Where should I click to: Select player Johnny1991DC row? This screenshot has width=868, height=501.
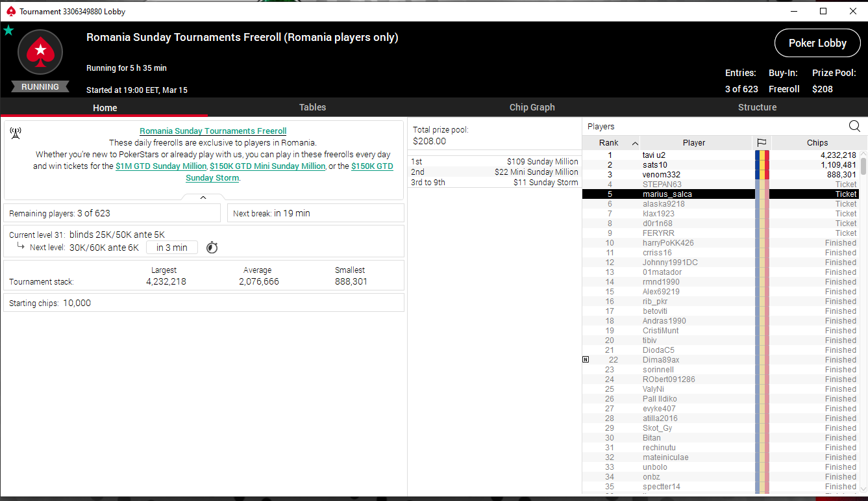(721, 263)
